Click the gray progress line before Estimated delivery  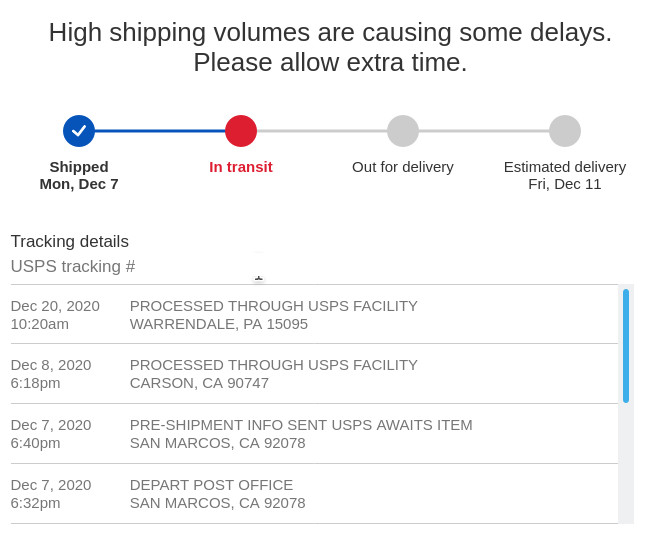click(x=484, y=131)
